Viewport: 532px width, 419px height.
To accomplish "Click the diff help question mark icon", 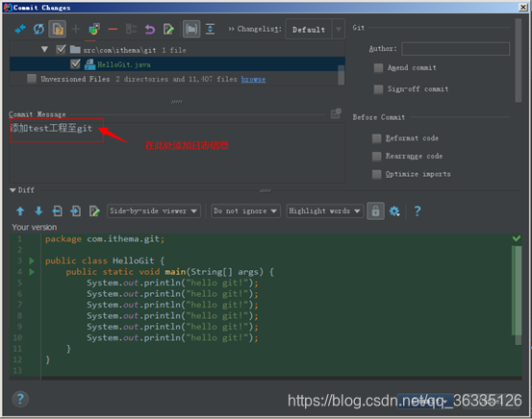I will point(418,211).
